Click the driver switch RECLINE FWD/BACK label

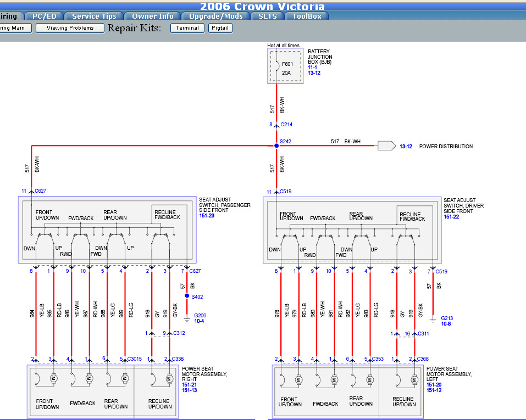(412, 216)
